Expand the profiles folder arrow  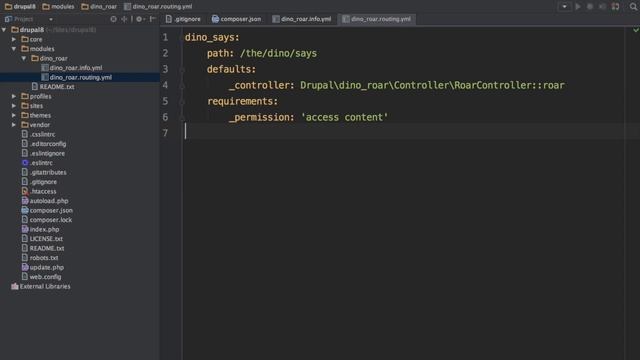14,96
